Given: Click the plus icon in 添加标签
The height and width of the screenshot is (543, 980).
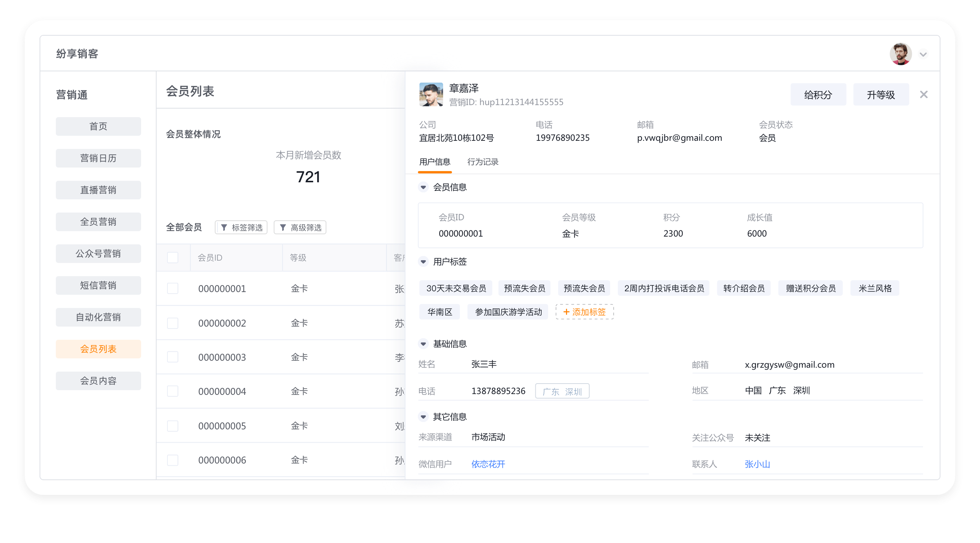Looking at the screenshot, I should click(x=566, y=312).
